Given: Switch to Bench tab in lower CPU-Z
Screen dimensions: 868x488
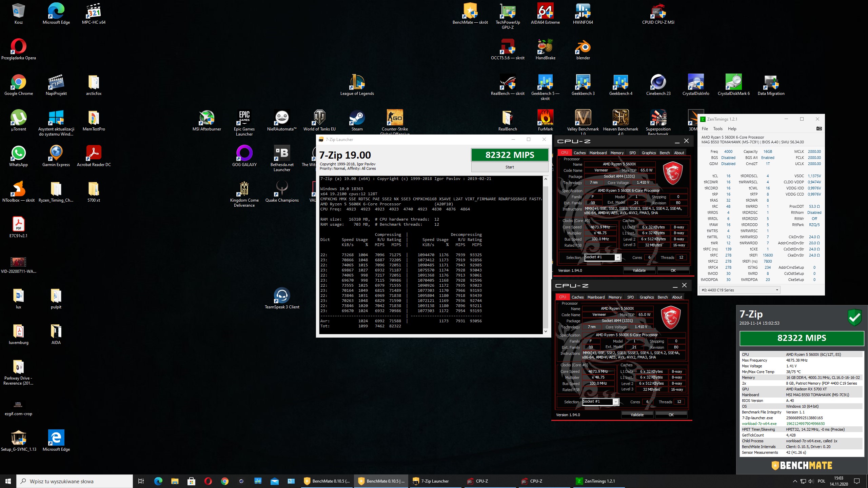Looking at the screenshot, I should pos(663,297).
